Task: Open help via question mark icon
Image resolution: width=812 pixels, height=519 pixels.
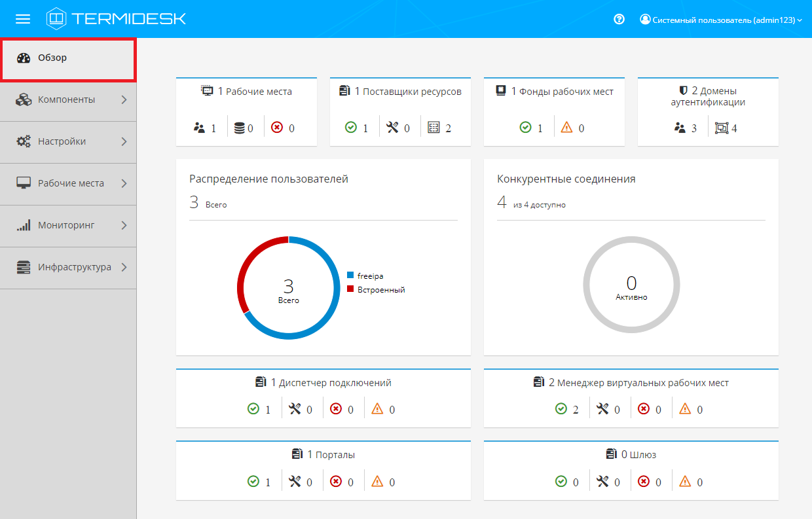Action: (619, 20)
